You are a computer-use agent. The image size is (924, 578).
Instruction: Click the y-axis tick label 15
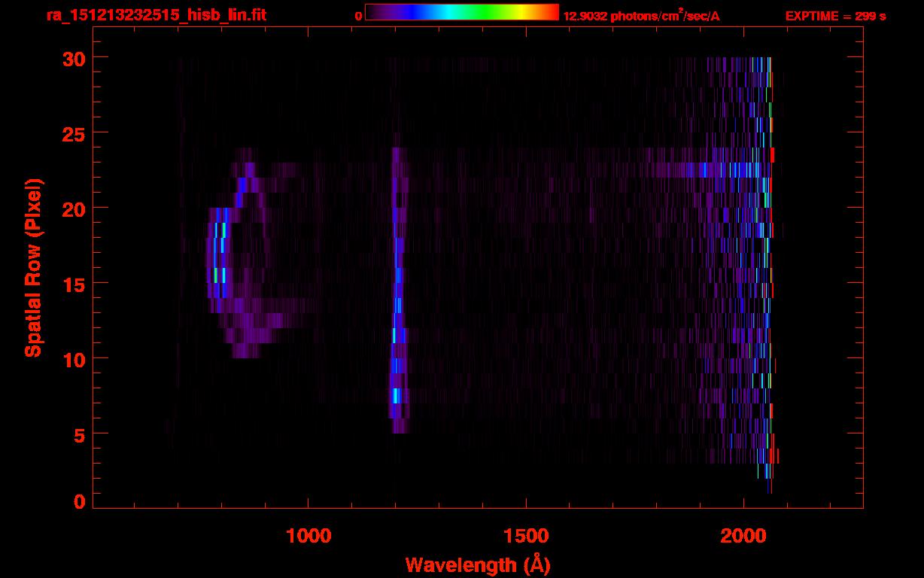pos(74,284)
